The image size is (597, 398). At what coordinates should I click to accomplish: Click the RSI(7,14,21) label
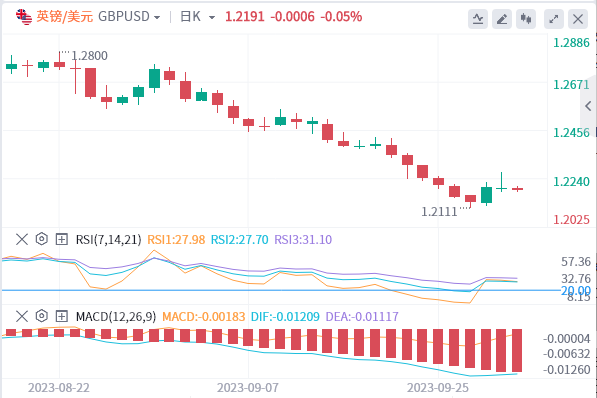(x=109, y=240)
